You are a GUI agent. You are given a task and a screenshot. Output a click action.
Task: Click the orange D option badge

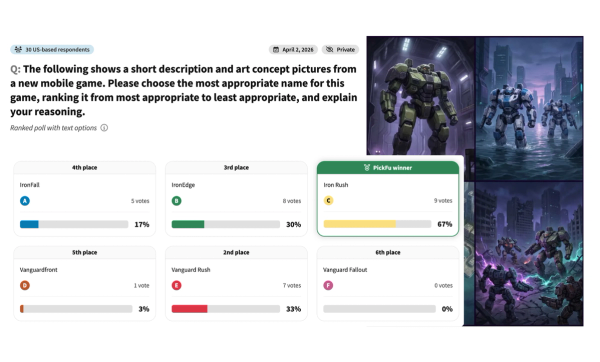25,285
